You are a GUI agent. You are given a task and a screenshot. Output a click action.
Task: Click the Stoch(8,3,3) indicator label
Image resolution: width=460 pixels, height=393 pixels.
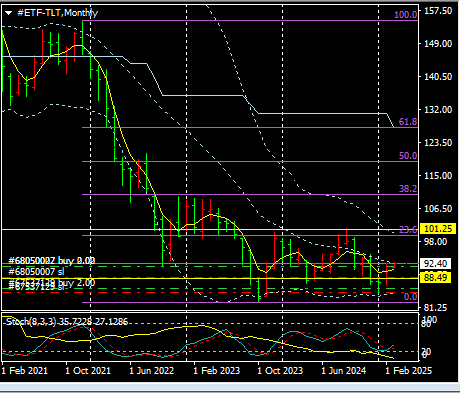coord(67,322)
